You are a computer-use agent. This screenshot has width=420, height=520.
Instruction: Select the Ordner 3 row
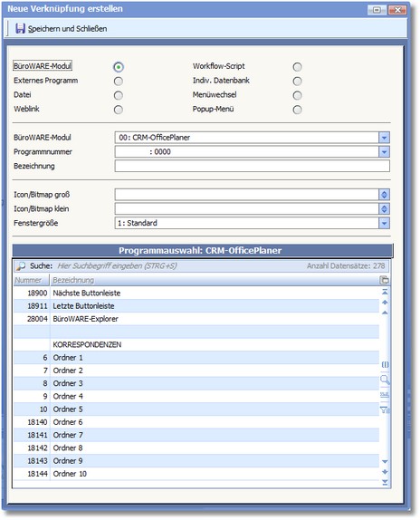(x=196, y=383)
